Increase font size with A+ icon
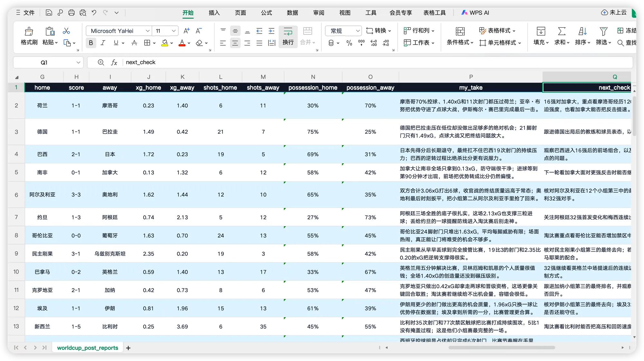This screenshot has height=361, width=644. [x=186, y=31]
